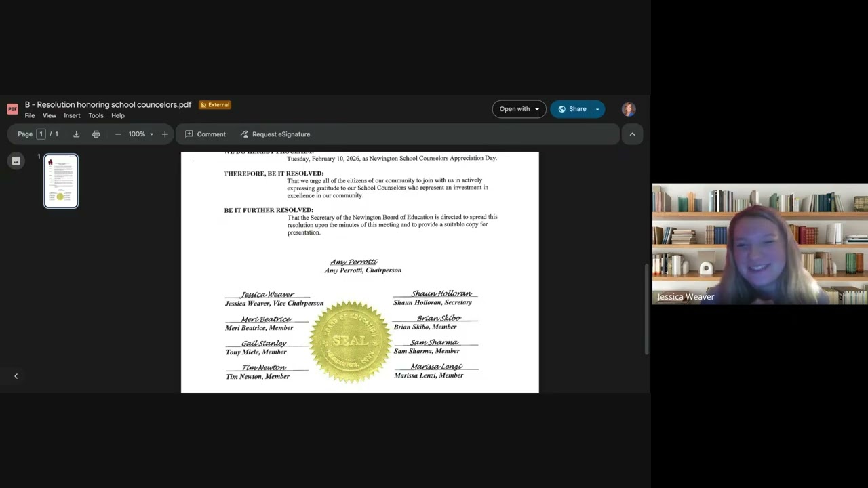This screenshot has width=868, height=488.
Task: Click 'Brian Skibo, Member' text
Action: 425,327
